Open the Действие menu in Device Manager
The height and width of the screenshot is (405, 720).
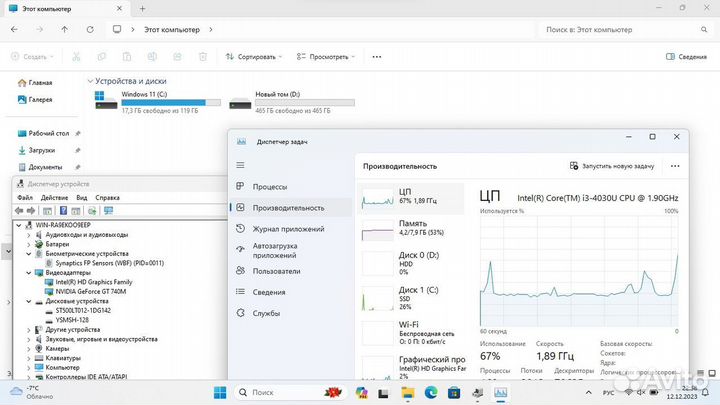pyautogui.click(x=54, y=197)
